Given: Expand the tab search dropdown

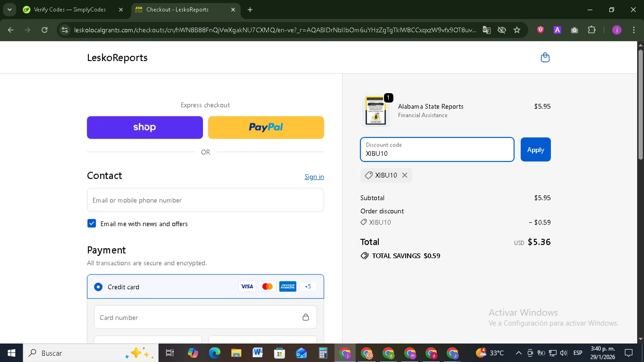Looking at the screenshot, I should (x=9, y=9).
